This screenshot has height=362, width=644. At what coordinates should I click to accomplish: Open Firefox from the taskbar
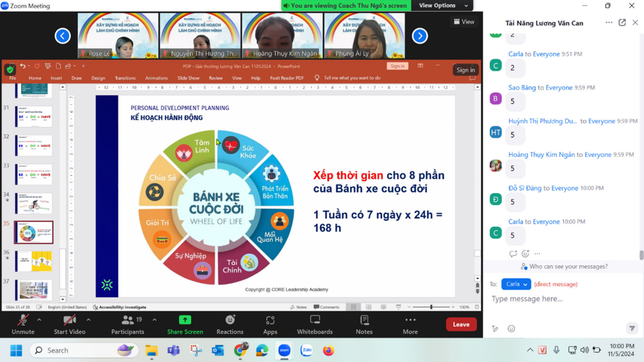click(x=328, y=350)
